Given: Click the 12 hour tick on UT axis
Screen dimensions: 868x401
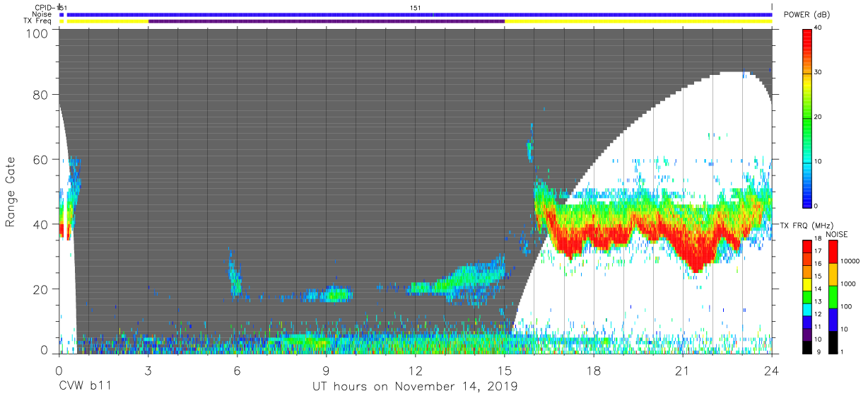Looking at the screenshot, I should [415, 370].
